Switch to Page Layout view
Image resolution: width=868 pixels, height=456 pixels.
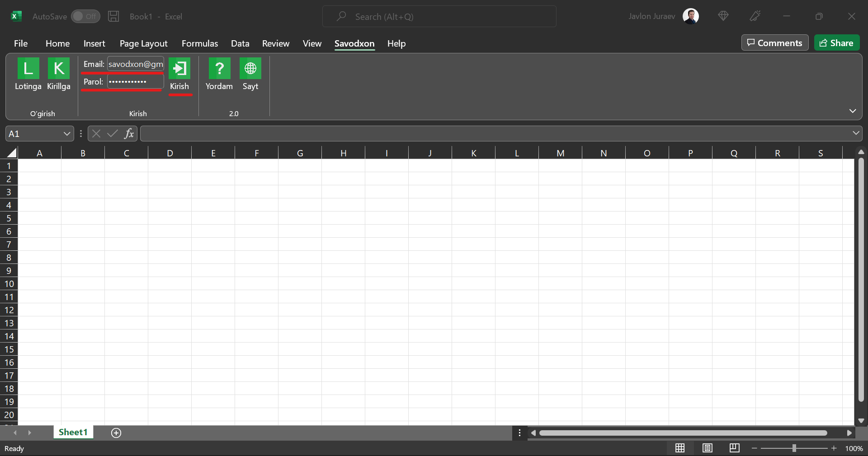click(x=708, y=448)
